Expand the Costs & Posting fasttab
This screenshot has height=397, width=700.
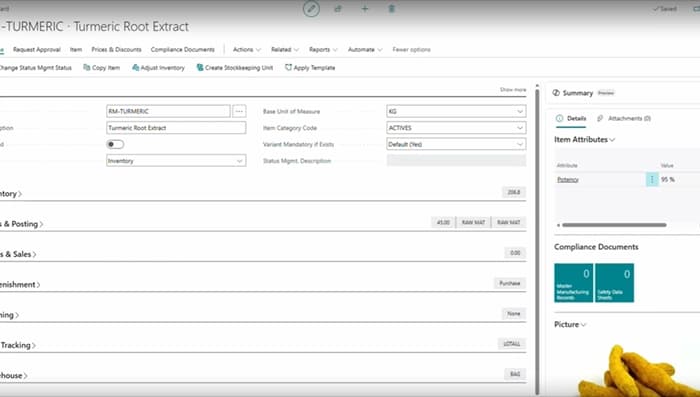coord(21,224)
